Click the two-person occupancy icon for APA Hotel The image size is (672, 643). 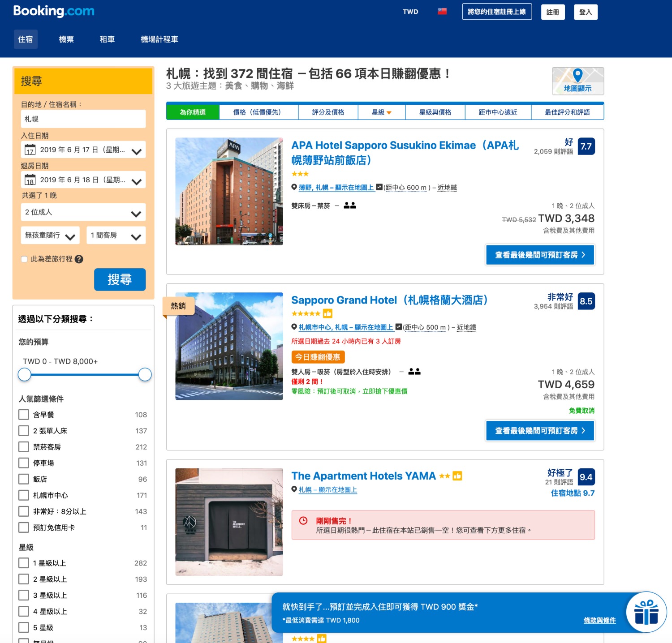(x=350, y=206)
